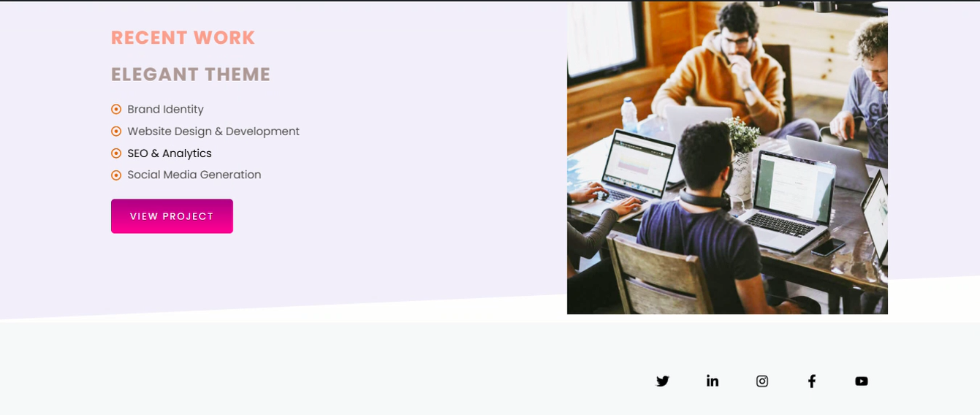The width and height of the screenshot is (980, 415).
Task: Click the wooden chair in the photo
Action: [x=654, y=276]
